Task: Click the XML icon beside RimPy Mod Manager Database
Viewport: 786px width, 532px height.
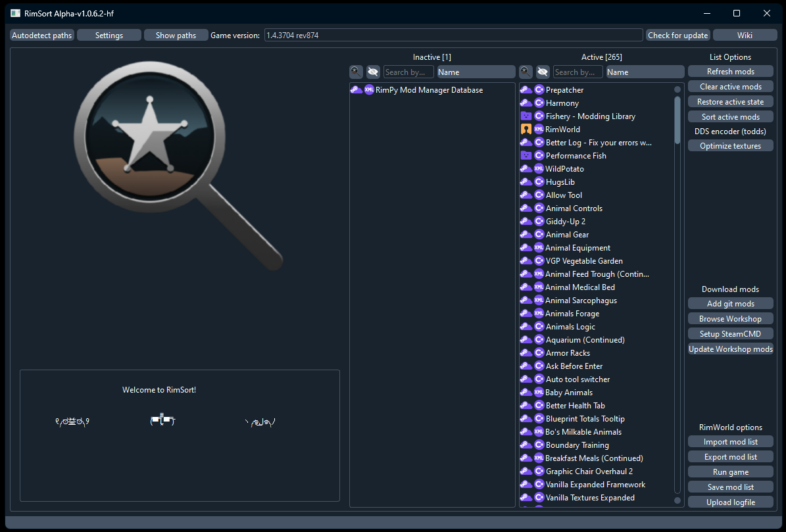Action: pyautogui.click(x=369, y=89)
